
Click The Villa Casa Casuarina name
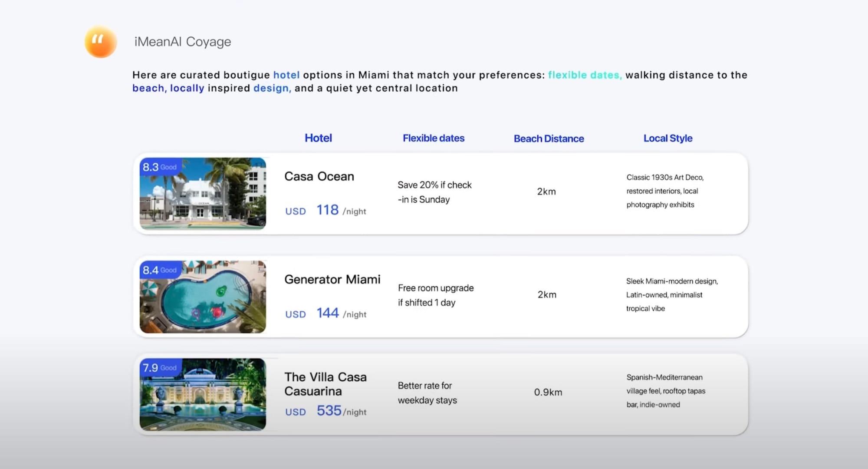coord(325,384)
